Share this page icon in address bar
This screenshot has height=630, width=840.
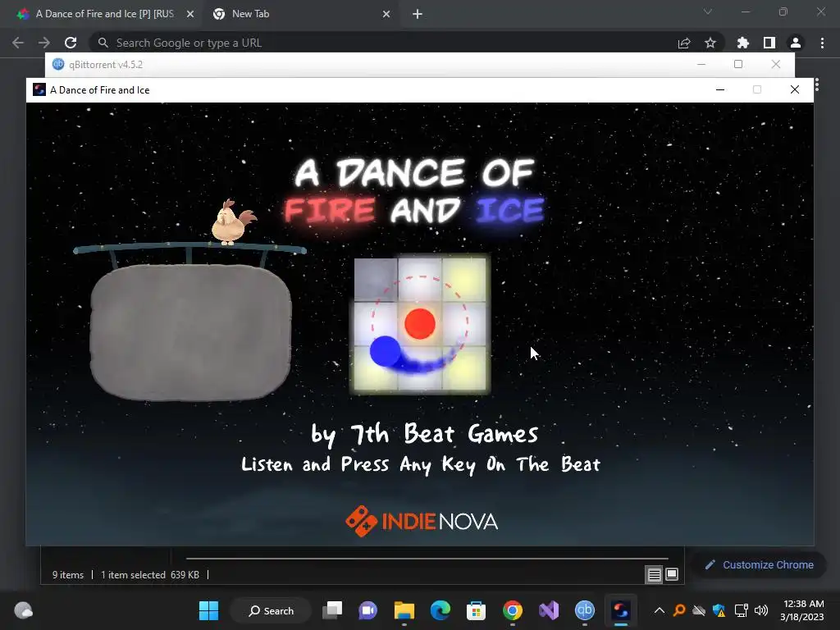tap(684, 43)
